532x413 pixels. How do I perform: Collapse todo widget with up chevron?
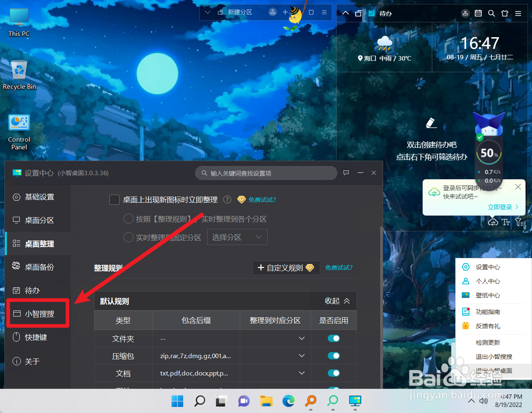point(346,13)
